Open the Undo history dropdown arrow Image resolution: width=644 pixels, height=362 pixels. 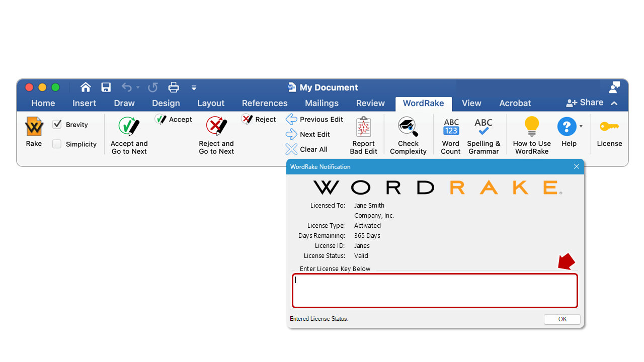[x=138, y=88]
